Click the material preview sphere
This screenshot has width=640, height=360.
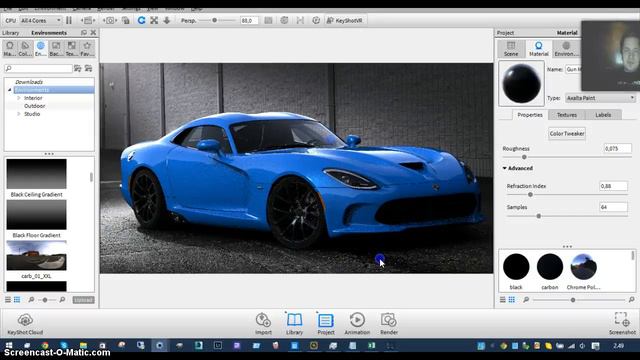521,83
